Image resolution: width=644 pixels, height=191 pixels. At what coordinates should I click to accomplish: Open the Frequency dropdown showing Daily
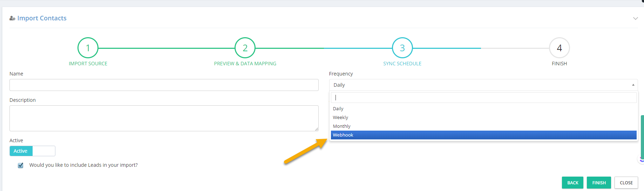click(483, 85)
